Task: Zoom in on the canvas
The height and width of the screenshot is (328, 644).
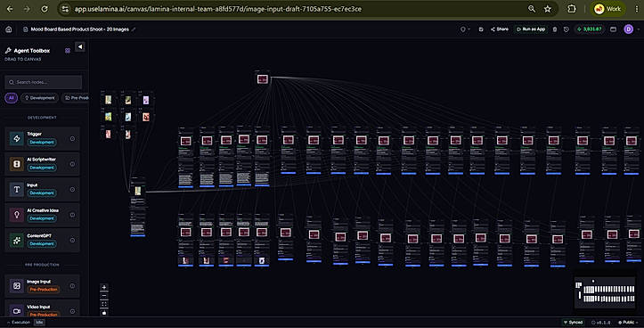Action: [x=104, y=287]
